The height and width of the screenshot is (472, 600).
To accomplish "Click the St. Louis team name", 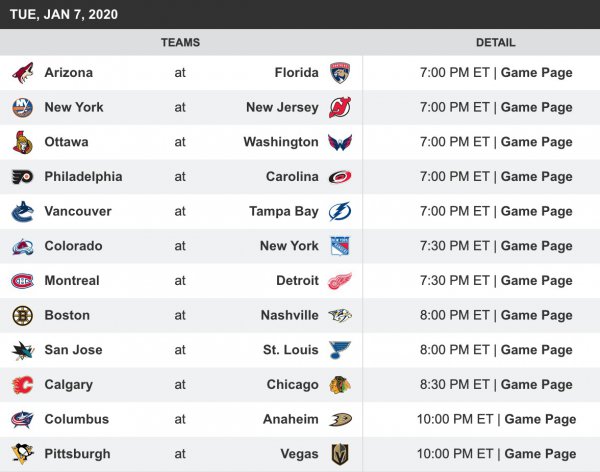I will (290, 350).
